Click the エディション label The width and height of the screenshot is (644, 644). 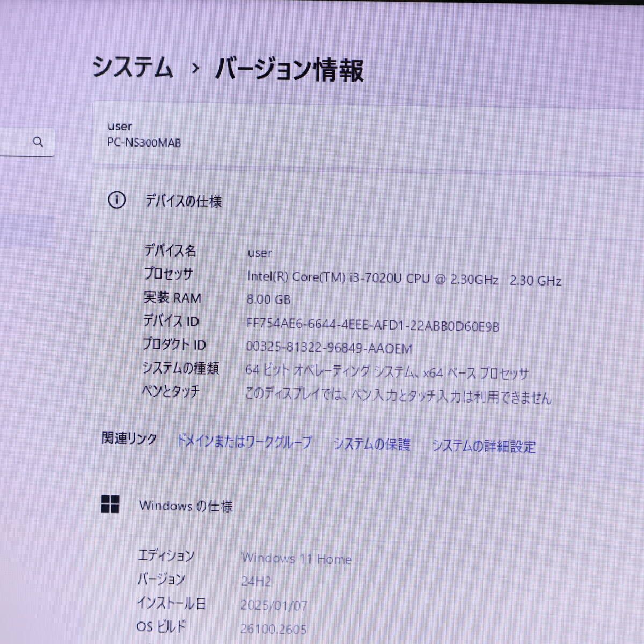pos(166,555)
